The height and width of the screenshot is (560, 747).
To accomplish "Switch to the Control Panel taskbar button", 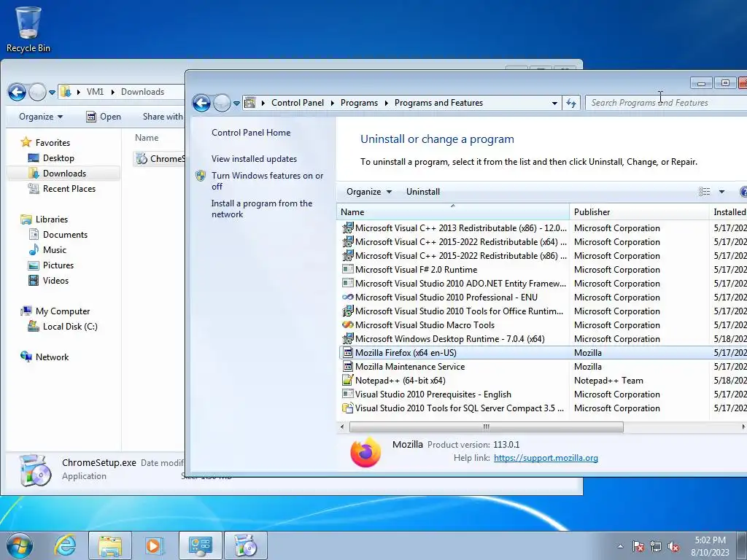I will 200,545.
